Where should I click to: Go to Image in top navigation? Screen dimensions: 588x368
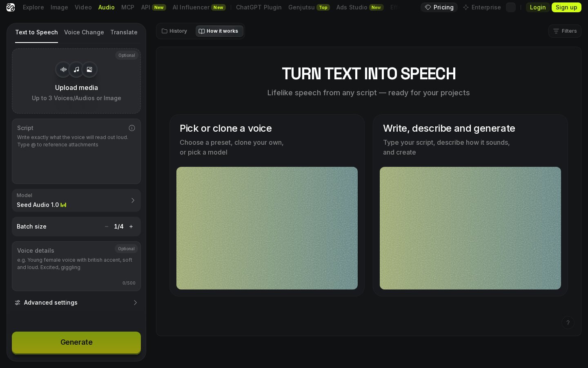pyautogui.click(x=59, y=7)
